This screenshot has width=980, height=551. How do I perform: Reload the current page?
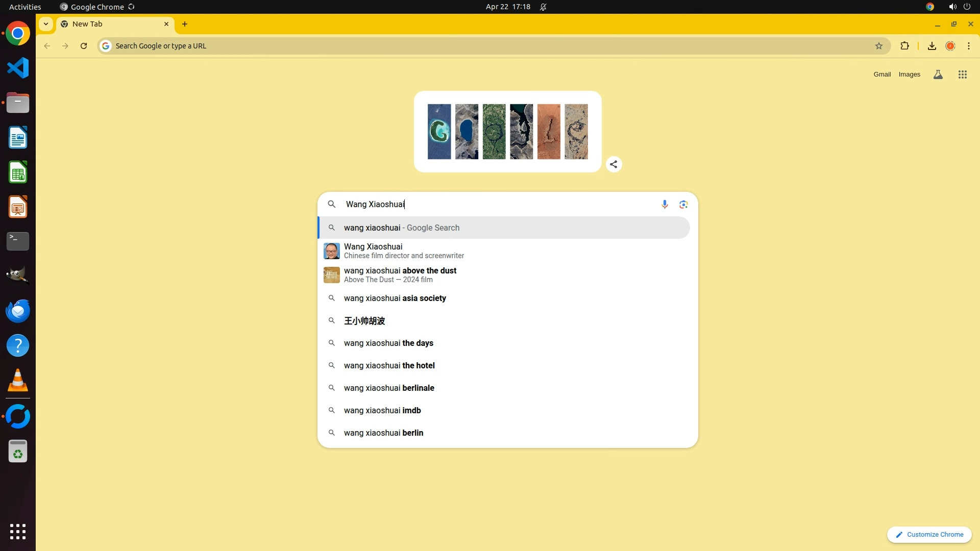point(84,46)
